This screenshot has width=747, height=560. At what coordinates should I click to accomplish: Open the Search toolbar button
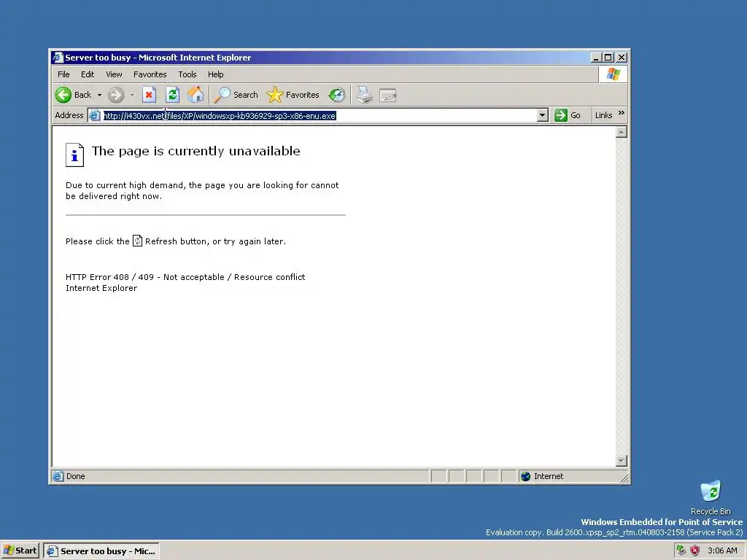coord(236,95)
